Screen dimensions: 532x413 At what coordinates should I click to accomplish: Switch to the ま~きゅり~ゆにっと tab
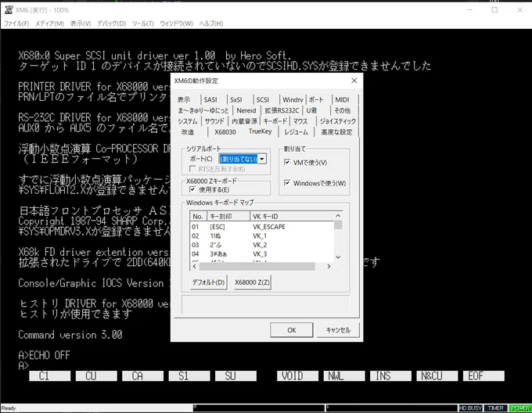coord(203,110)
